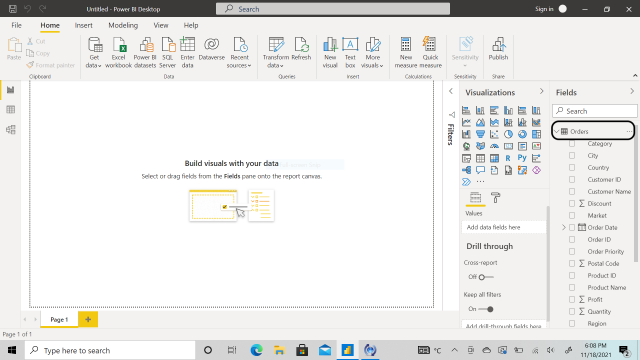The width and height of the screenshot is (640, 360).
Task: Select the Waterfall chart visual
Action: click(x=466, y=134)
